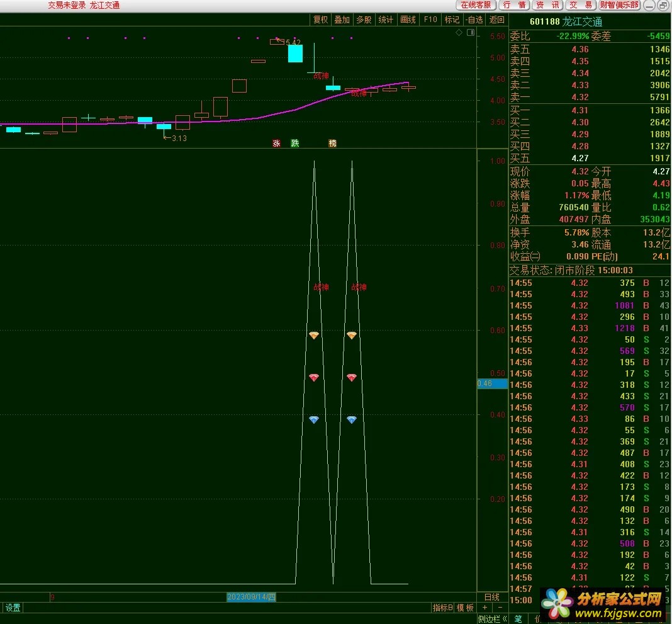Click the red diamond on second peak

[x=352, y=377]
